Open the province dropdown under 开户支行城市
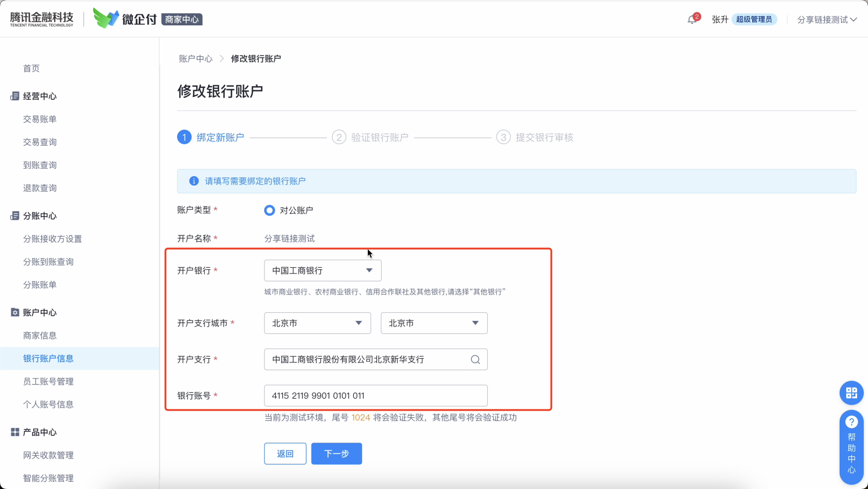 pyautogui.click(x=317, y=323)
